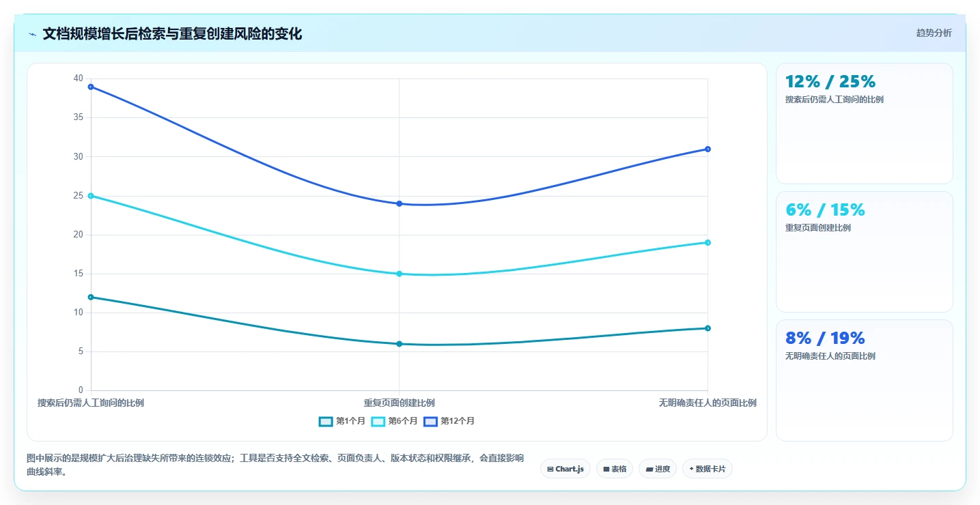The width and height of the screenshot is (980, 505).
Task: Click x-axis label 搜索后仍需人工询问的比例
Action: 91,403
